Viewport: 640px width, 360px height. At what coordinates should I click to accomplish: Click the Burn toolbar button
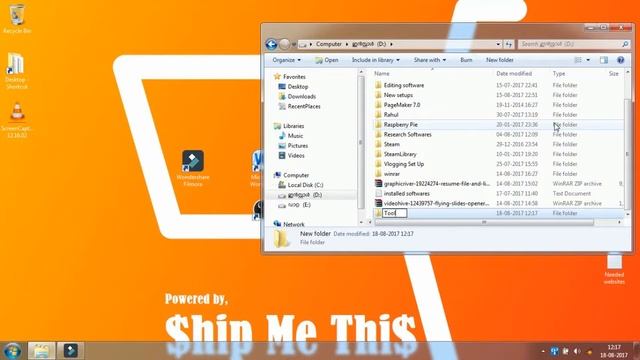[466, 60]
